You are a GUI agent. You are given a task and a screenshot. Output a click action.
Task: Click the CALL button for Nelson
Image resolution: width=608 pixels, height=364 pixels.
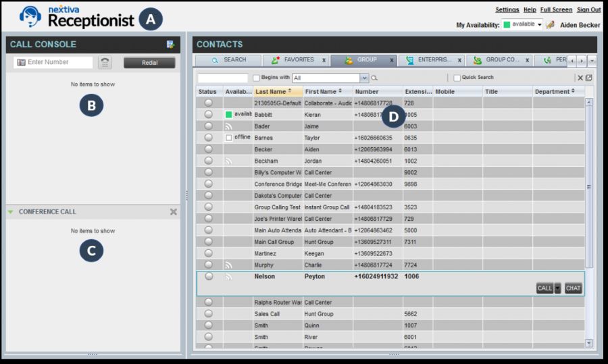pyautogui.click(x=544, y=288)
